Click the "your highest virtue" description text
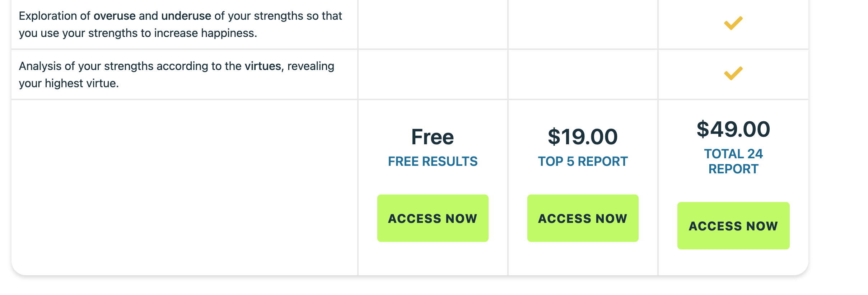The height and width of the screenshot is (295, 868). coord(69,84)
